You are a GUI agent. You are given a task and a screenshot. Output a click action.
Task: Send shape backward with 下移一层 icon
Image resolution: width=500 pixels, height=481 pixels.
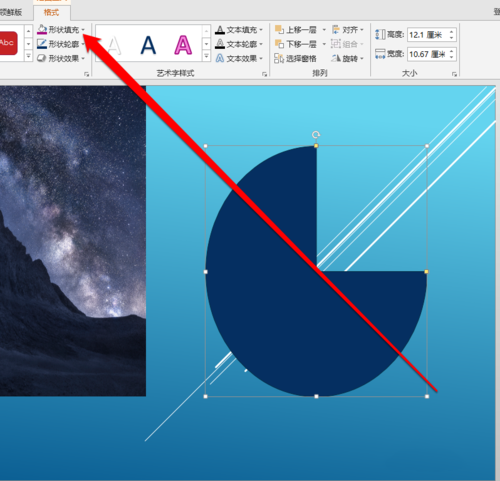[x=279, y=44]
